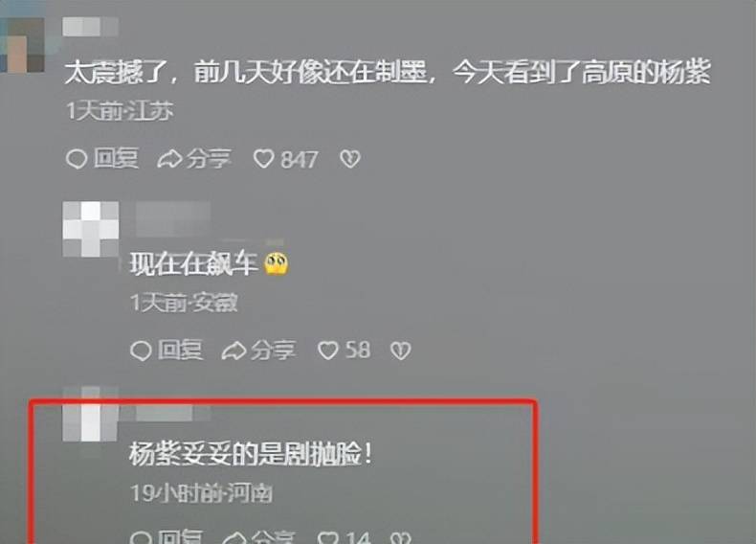Like the 现在在飙车 comment with 58 likes
Screen dimensions: 756x544
[x=328, y=351]
